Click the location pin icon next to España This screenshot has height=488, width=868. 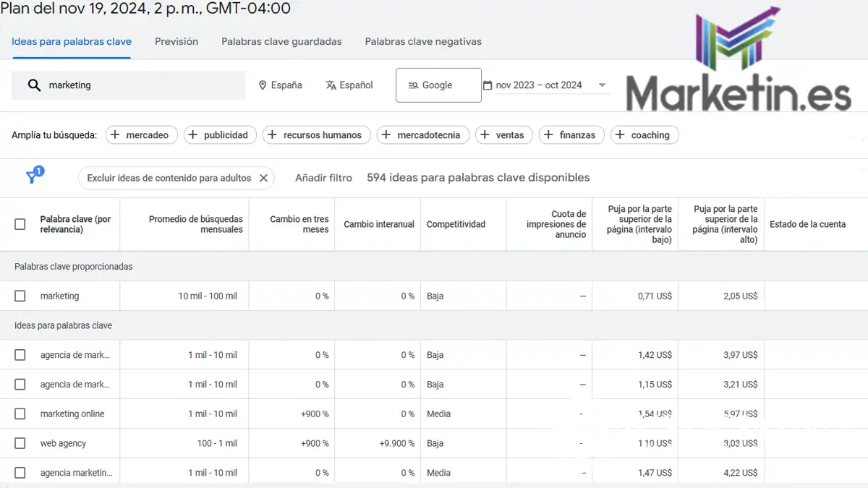(x=263, y=85)
